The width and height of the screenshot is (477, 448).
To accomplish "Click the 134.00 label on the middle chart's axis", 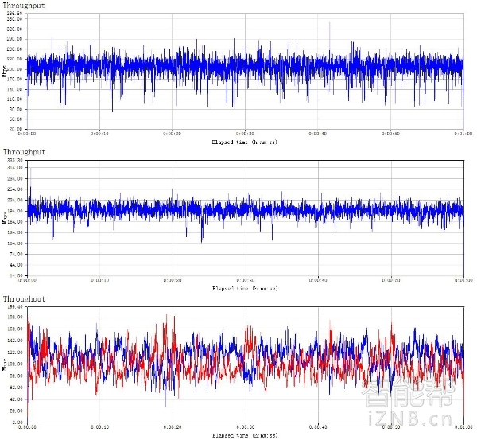I will tap(14, 232).
